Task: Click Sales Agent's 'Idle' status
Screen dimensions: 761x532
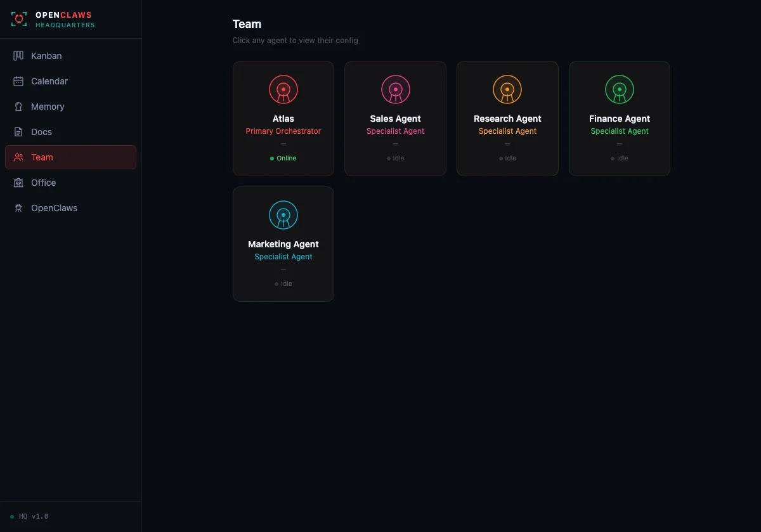Action: point(396,159)
